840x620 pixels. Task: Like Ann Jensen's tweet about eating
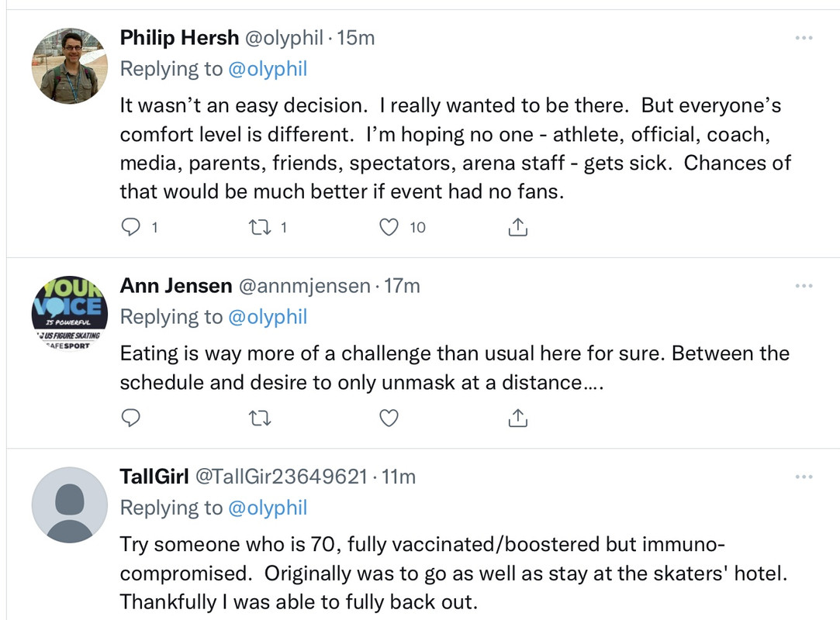389,418
